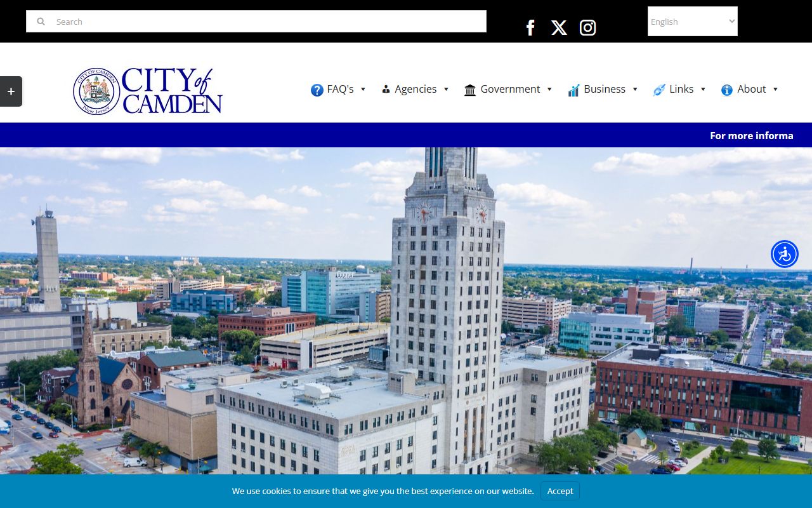Click the Business chart icon
This screenshot has width=812, height=508.
573,90
